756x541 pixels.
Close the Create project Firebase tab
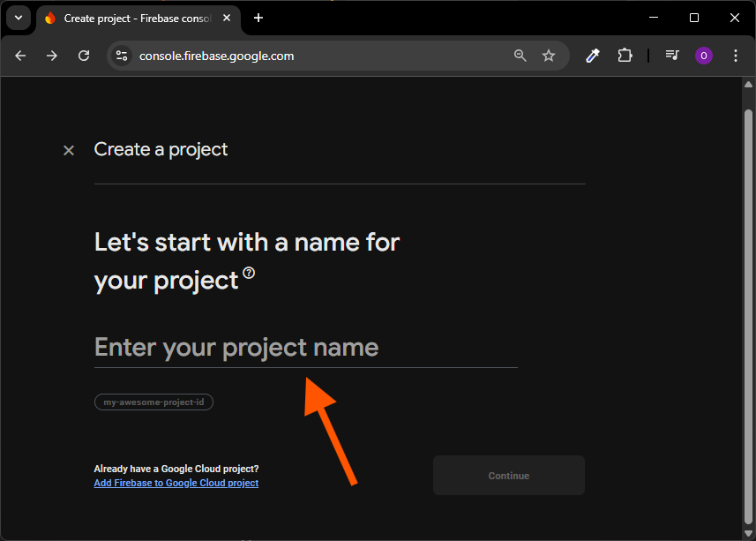tap(227, 19)
